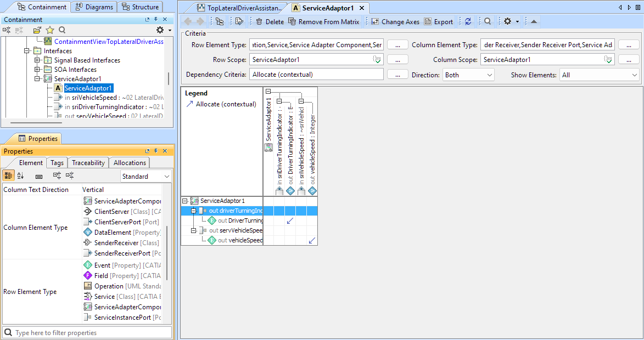Click favorites star icon in Containment panel
The image size is (644, 340).
(50, 30)
